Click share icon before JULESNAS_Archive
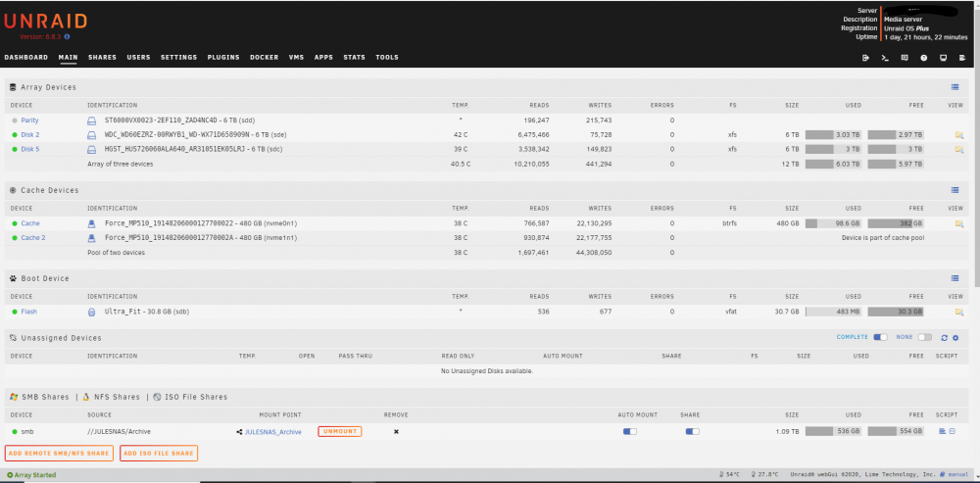This screenshot has height=483, width=980. point(239,432)
